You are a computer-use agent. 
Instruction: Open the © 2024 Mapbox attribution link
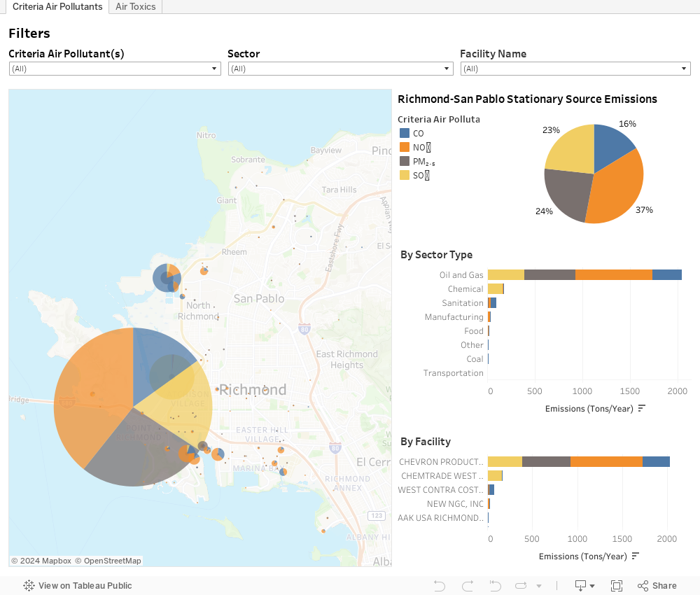(41, 561)
